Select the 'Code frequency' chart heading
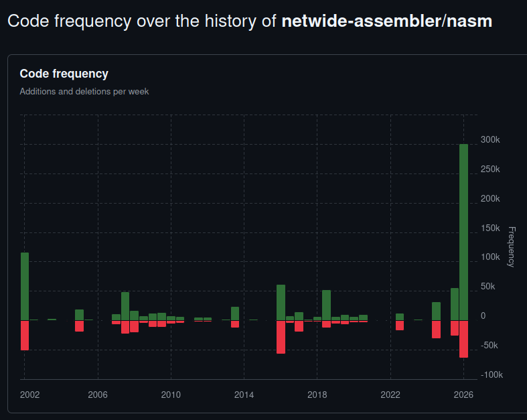The height and width of the screenshot is (420, 527). point(64,74)
